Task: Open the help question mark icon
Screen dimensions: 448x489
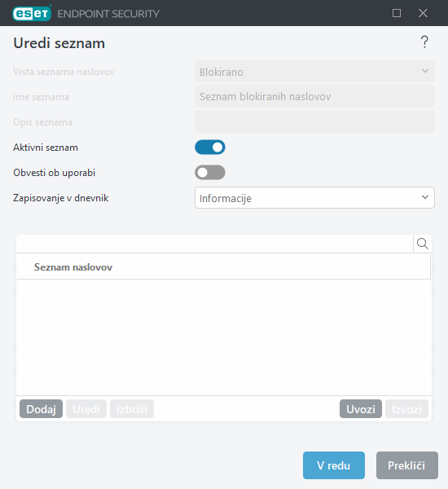Action: (x=424, y=42)
